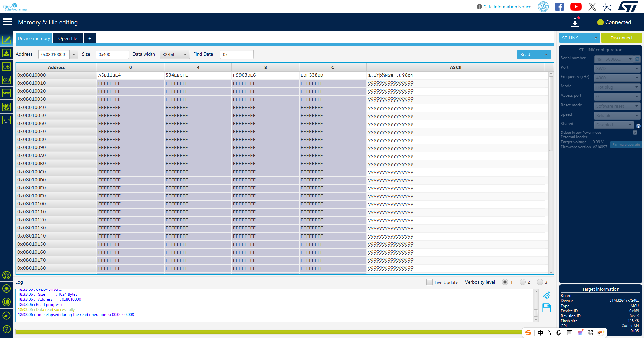644x338 pixels.
Task: Enable the Live Update checkbox
Action: pos(429,282)
